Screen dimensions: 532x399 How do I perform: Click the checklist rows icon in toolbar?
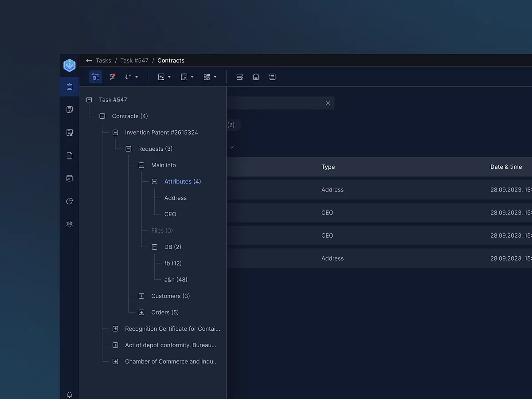click(x=239, y=77)
